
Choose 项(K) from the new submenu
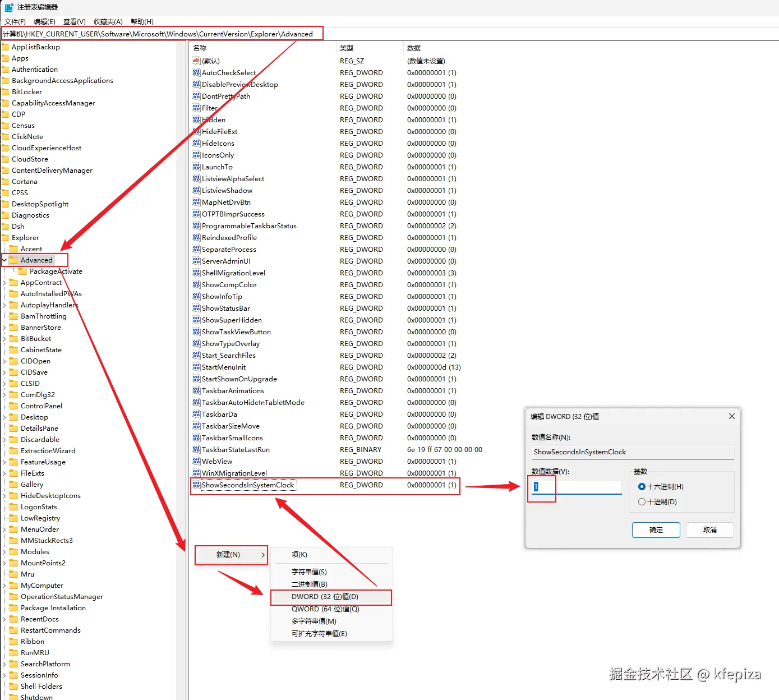[331, 555]
